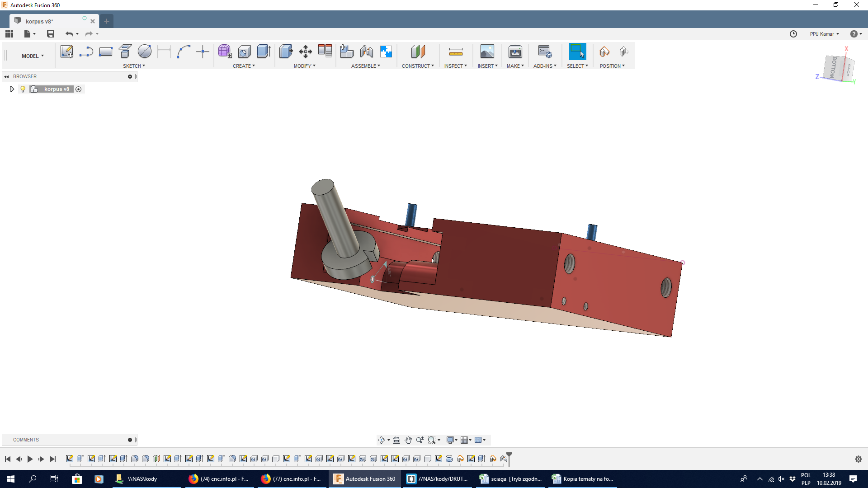Open the Create menu
Screen dimensions: 868x488
(243, 66)
